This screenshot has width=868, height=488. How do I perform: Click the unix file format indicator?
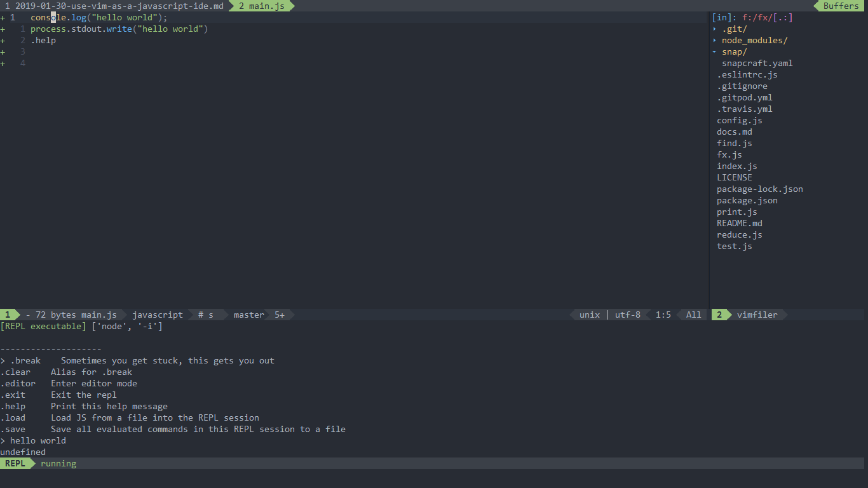tap(590, 315)
